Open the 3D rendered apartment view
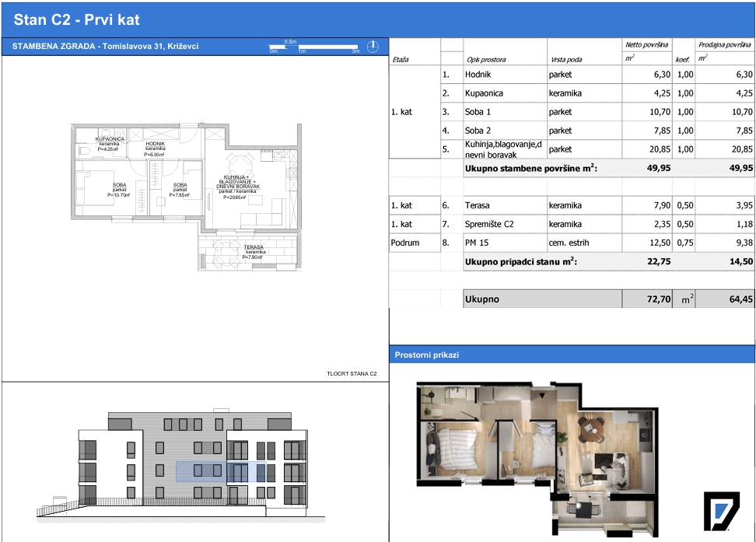This screenshot has width=756, height=542. click(537, 459)
